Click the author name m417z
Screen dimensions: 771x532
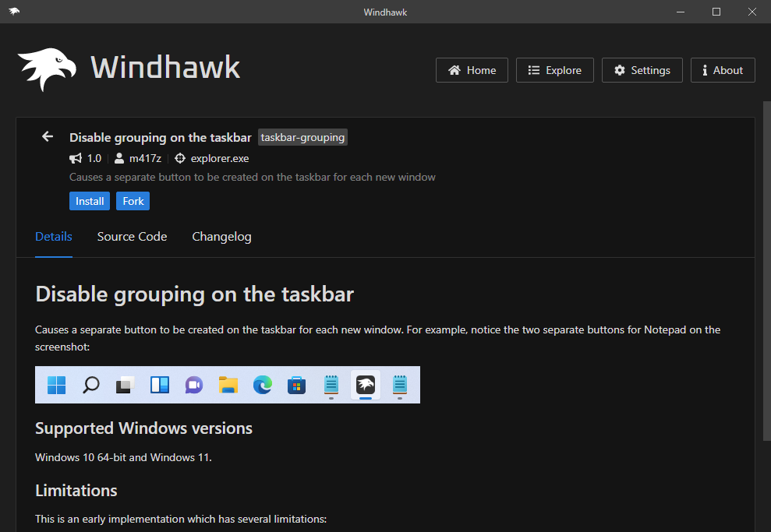click(145, 158)
